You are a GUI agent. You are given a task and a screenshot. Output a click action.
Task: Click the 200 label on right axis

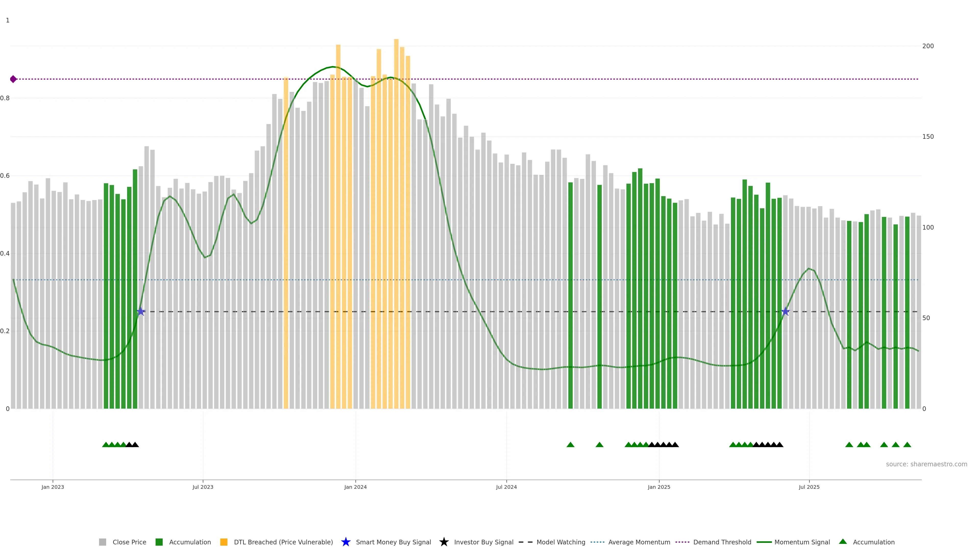928,46
